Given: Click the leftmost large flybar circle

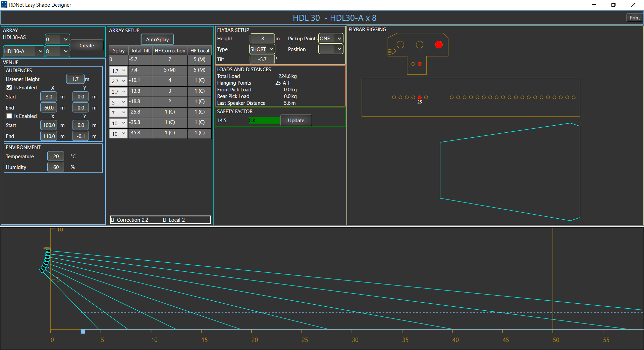Looking at the screenshot, I should [x=400, y=45].
